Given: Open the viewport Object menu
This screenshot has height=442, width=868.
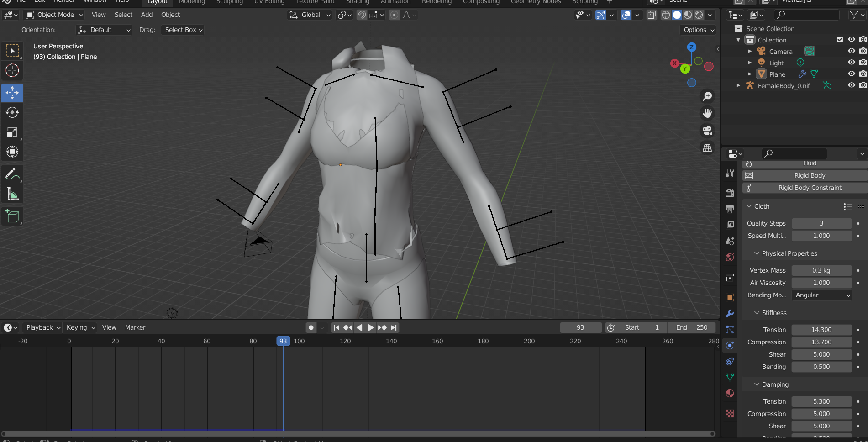Looking at the screenshot, I should tap(170, 15).
